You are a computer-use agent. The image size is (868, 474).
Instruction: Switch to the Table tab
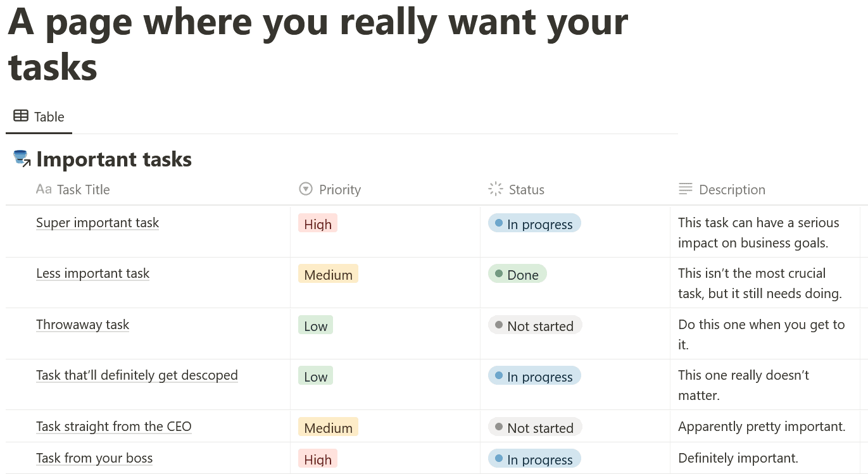[x=39, y=116]
